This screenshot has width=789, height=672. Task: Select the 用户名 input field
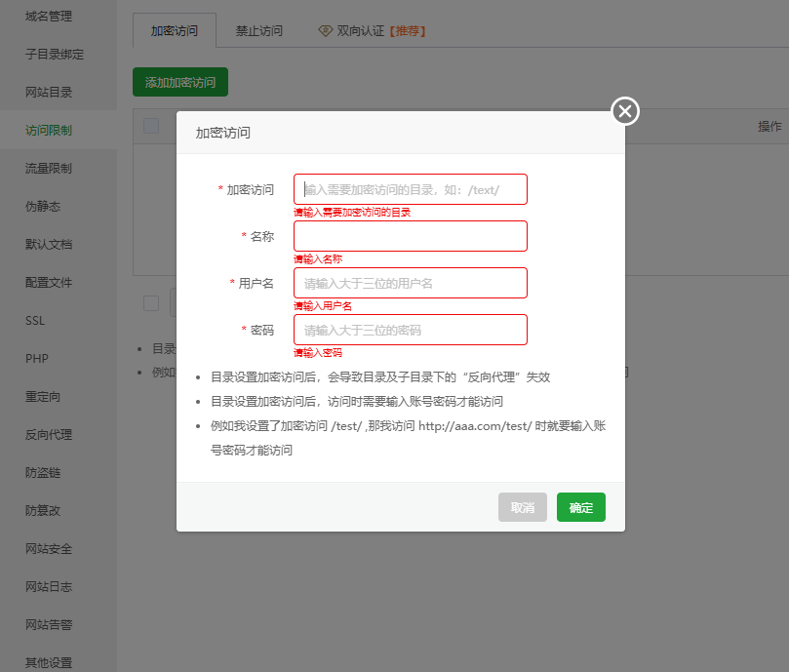point(410,283)
